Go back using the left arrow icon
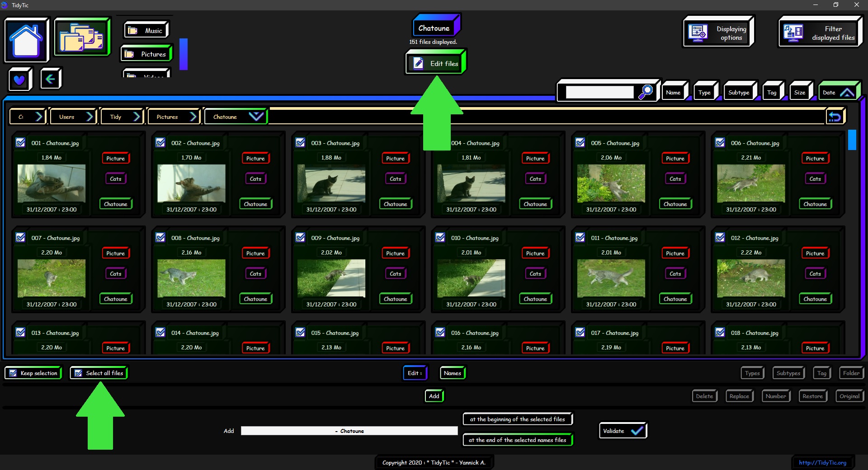This screenshot has height=470, width=868. pyautogui.click(x=50, y=79)
